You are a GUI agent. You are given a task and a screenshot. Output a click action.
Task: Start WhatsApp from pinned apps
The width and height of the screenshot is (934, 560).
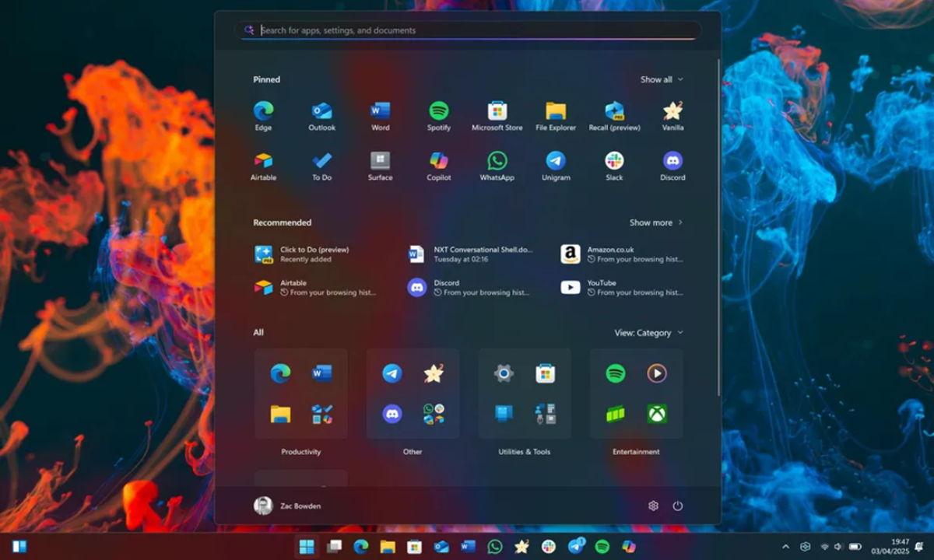[x=497, y=159]
